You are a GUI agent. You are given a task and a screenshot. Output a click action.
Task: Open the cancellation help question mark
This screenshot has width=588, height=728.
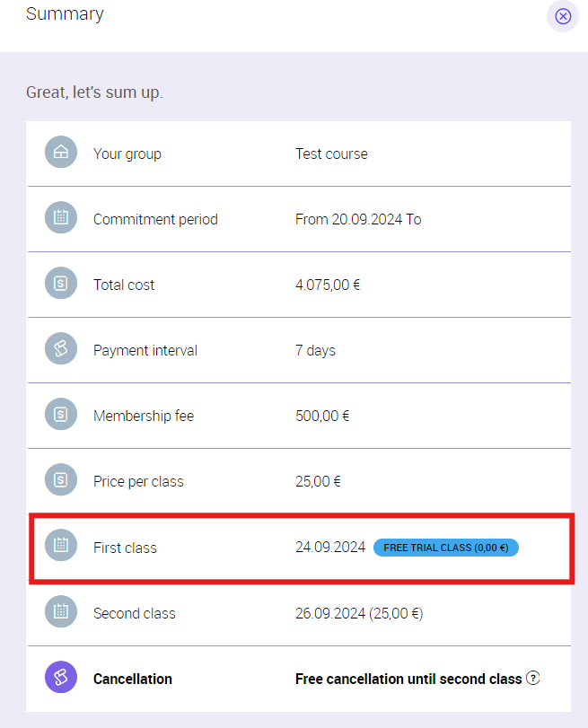pos(533,678)
